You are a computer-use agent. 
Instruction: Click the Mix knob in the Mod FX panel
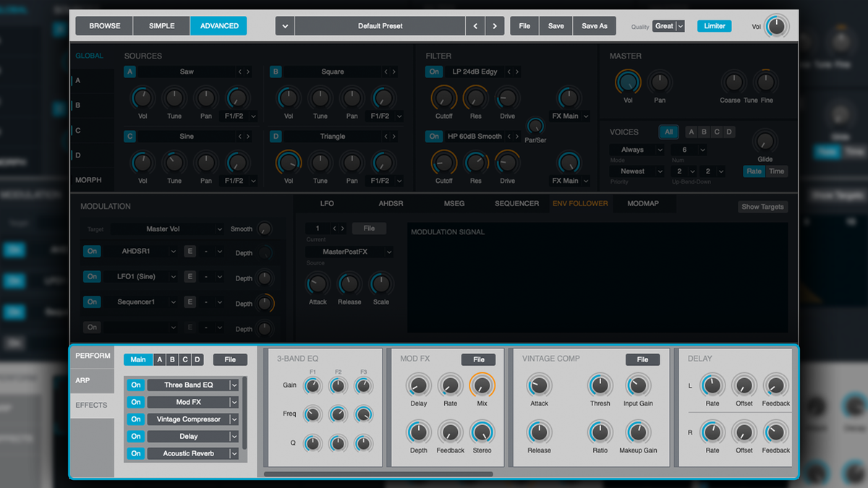(482, 386)
